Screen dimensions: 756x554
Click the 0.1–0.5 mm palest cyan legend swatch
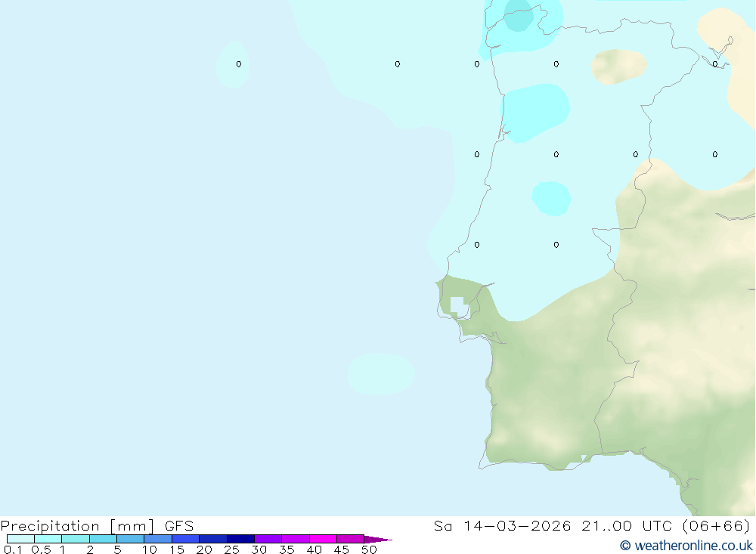(20, 539)
